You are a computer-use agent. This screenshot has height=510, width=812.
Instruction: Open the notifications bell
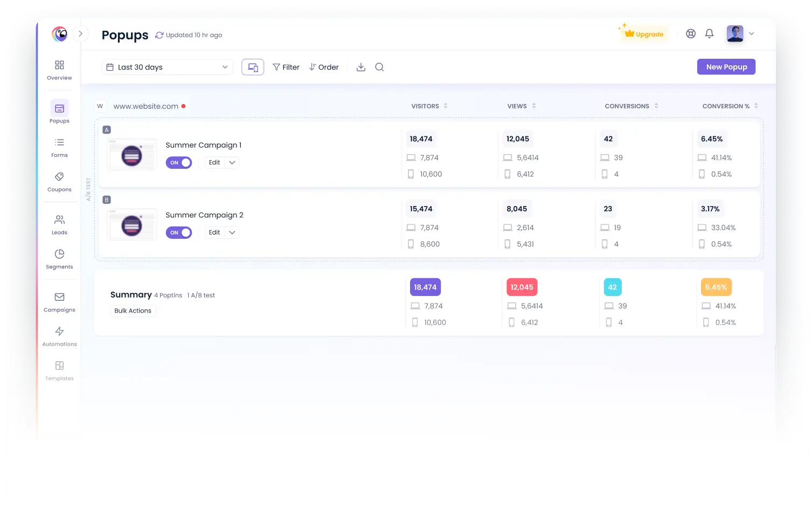tap(710, 33)
